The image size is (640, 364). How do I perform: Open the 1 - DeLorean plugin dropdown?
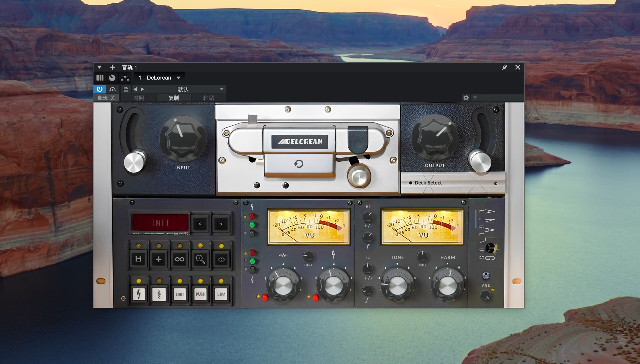click(x=159, y=78)
